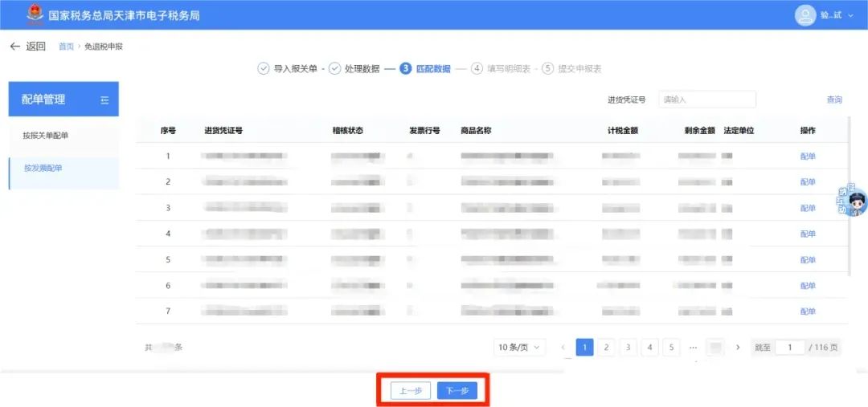This screenshot has height=407, width=868.
Task: Click the 发票行号 column header
Action: [x=424, y=131]
